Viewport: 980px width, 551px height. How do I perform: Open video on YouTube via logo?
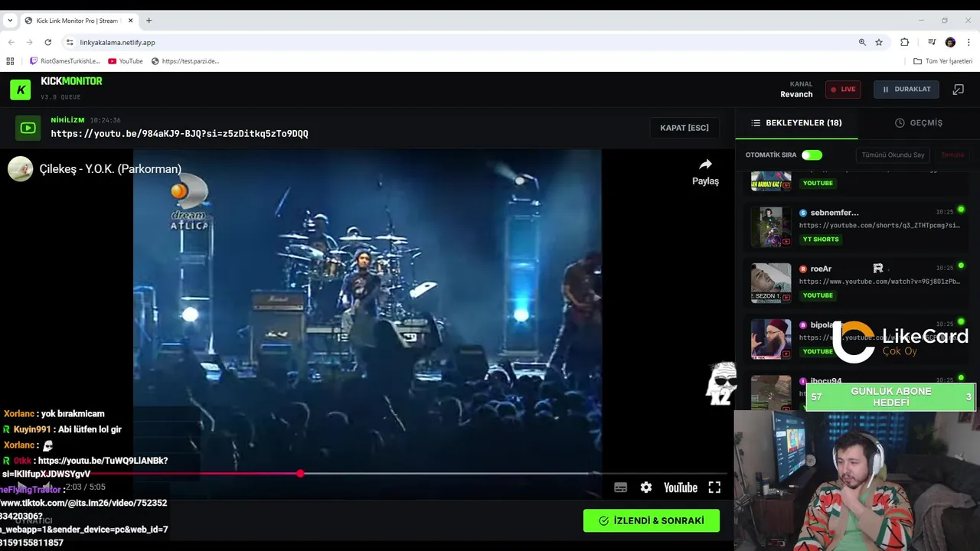[680, 487]
